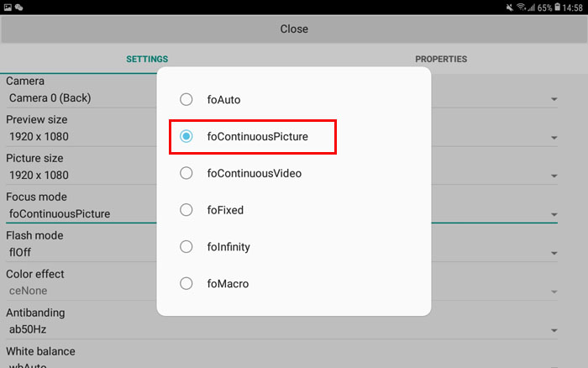Tap the muted sound icon in status bar
588x368 pixels.
(x=509, y=7)
